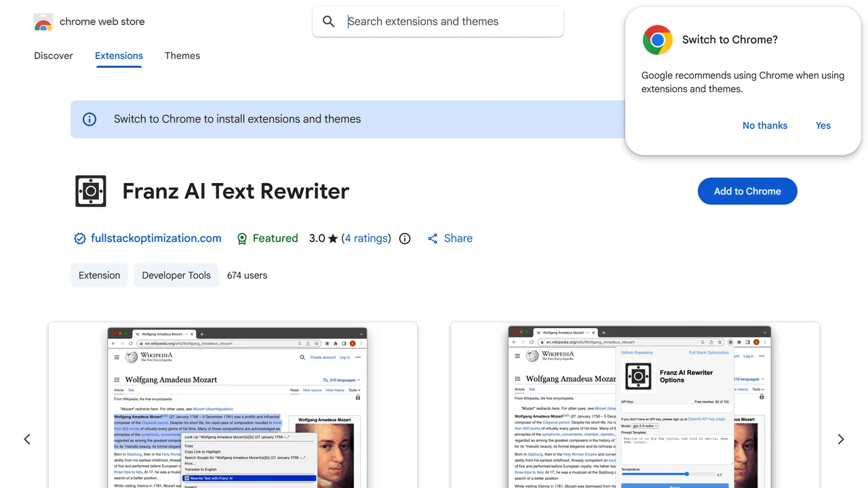Show ratings info via the circled i
Screen dimensions: 868x488
coord(405,239)
